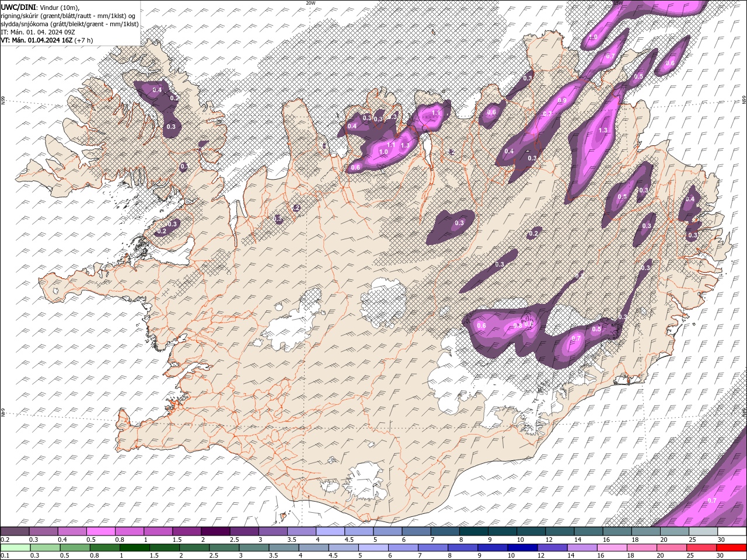Click the '0.1' label in the rain legend
747x560 pixels.
pos(5,556)
